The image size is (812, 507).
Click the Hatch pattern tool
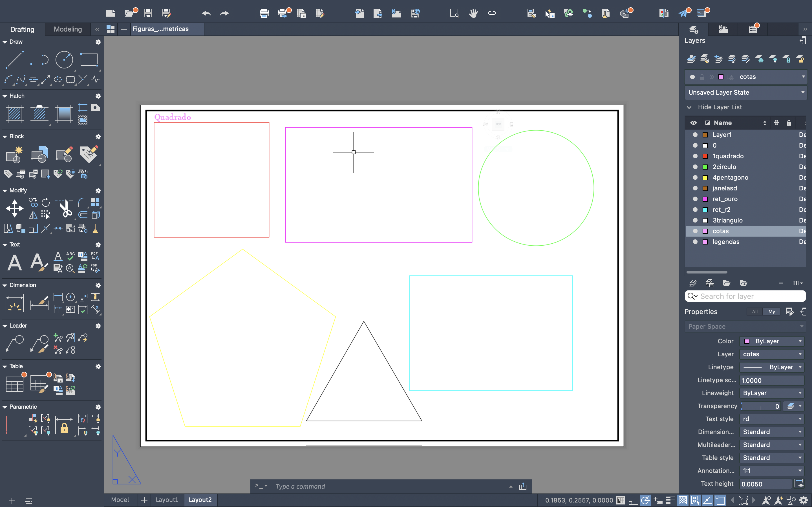tap(14, 114)
